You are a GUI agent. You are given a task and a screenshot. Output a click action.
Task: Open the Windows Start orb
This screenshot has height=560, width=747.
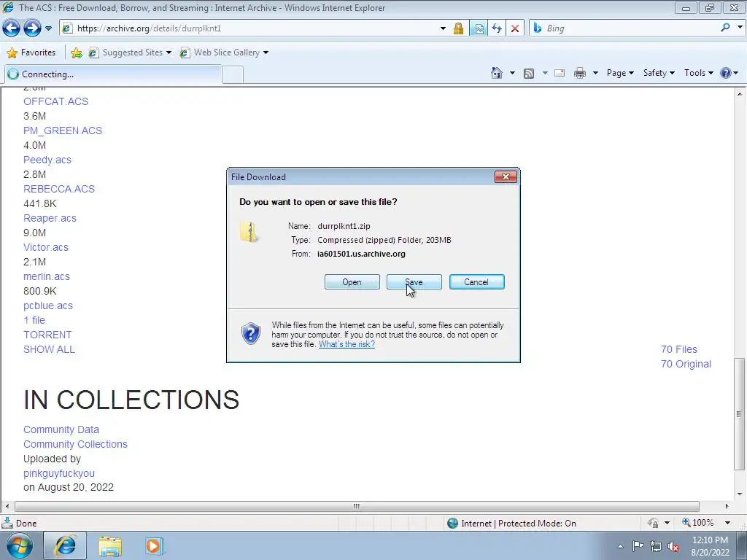pyautogui.click(x=20, y=546)
